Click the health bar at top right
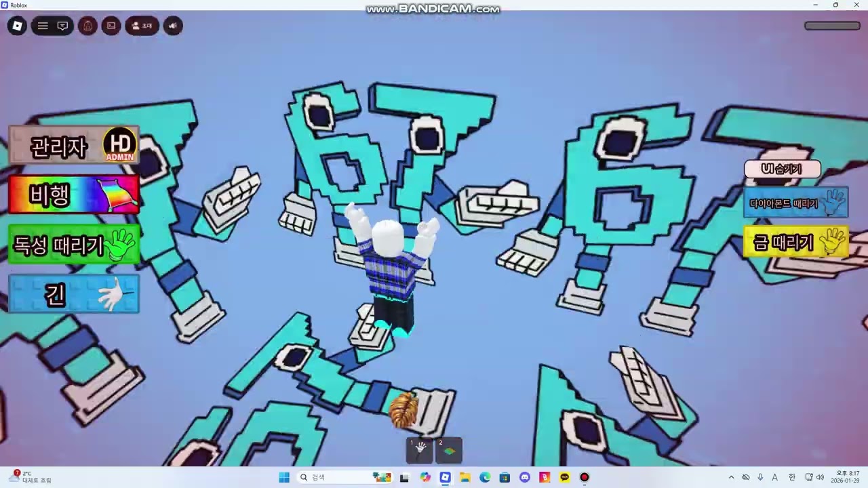This screenshot has height=488, width=868. [x=832, y=26]
